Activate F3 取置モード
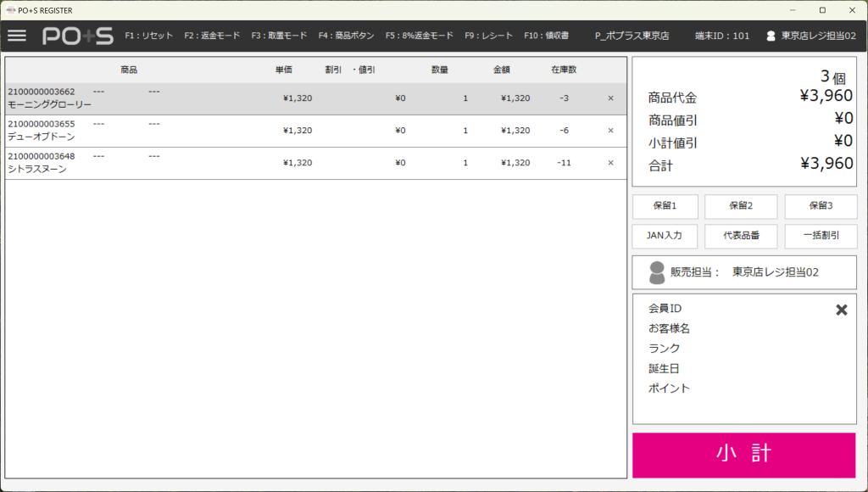Screen dimensions: 868x492 tap(279, 36)
